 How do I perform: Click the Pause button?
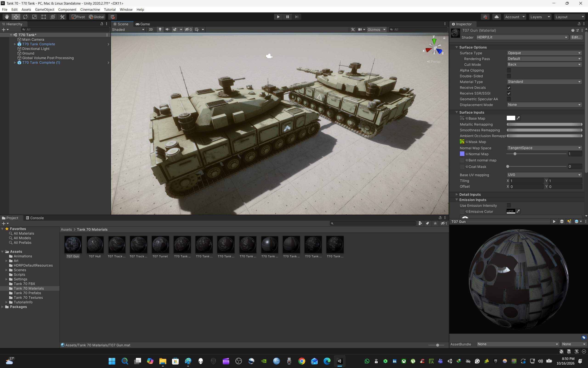click(x=287, y=17)
